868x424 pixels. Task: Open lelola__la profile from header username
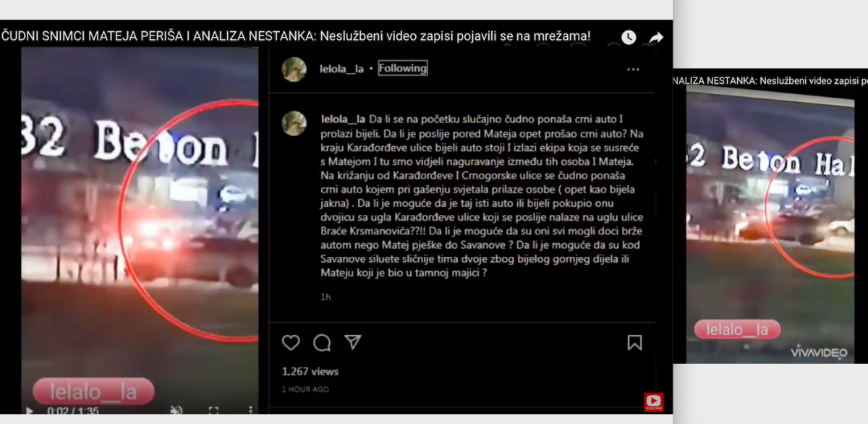[x=341, y=69]
